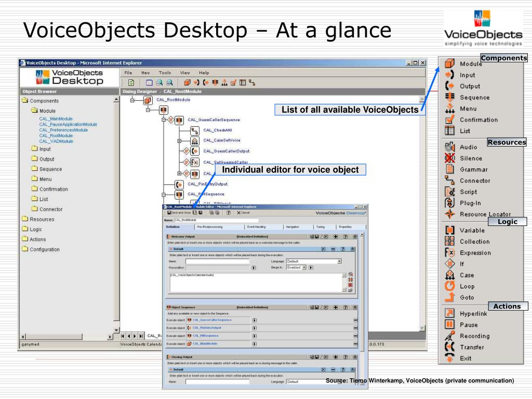
Task: Click the new Output icon in the main toolbar
Action: (x=206, y=83)
